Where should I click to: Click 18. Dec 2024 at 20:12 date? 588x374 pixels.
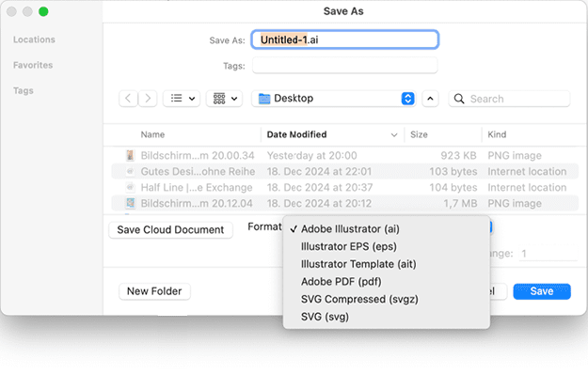coord(319,203)
